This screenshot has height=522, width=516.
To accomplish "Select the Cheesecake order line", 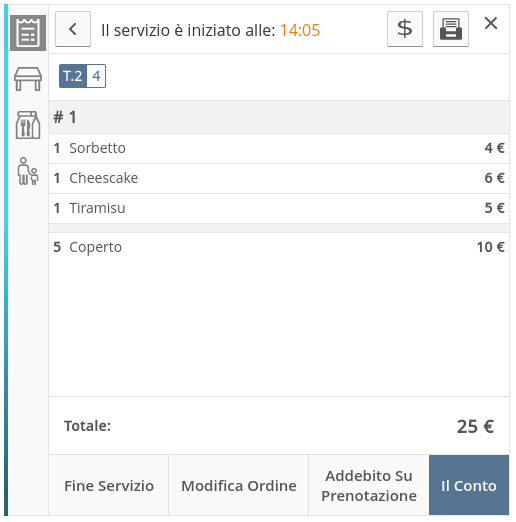I will [279, 178].
